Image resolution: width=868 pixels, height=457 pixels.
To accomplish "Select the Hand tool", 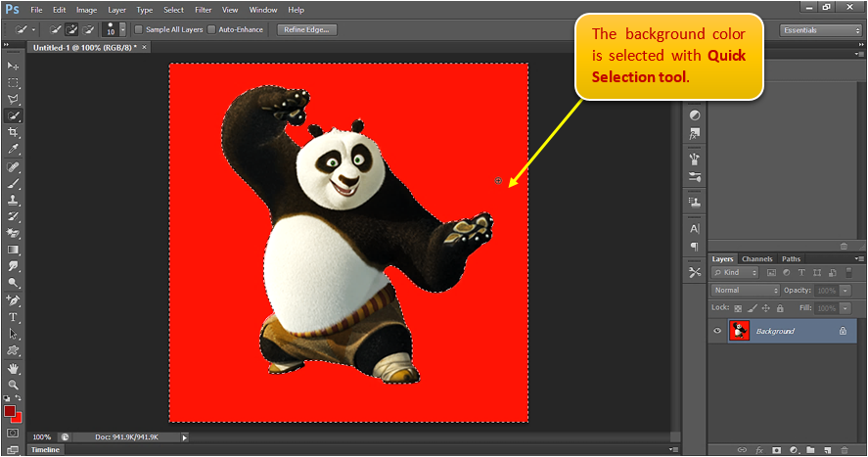I will [13, 369].
